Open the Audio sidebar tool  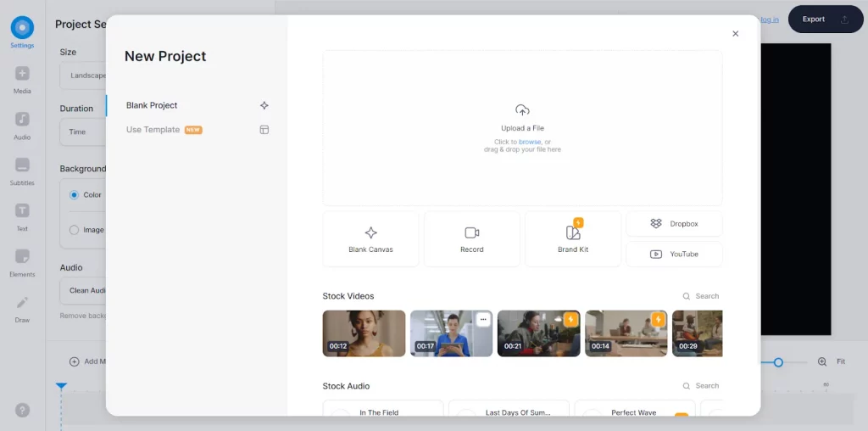point(22,125)
